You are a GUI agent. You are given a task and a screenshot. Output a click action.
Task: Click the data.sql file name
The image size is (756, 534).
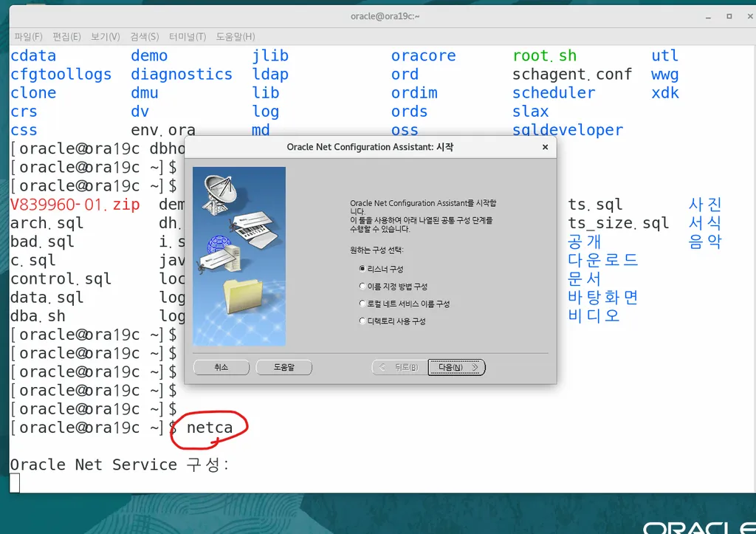click(47, 298)
